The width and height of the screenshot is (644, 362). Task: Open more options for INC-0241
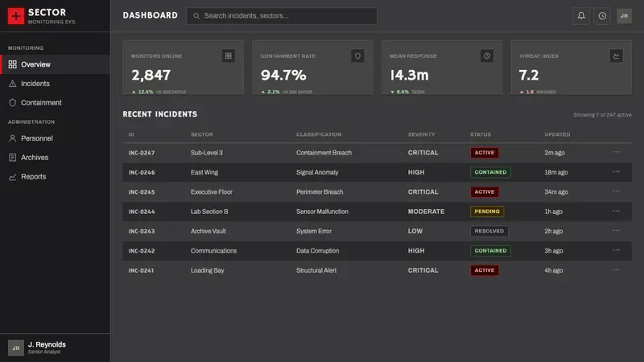pos(616,270)
